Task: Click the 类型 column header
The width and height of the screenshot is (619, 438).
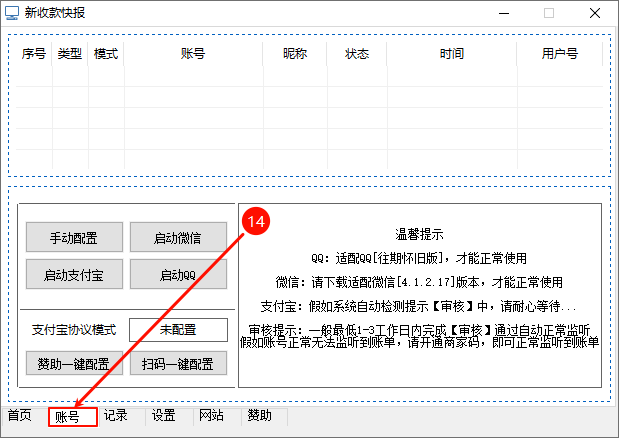Action: 70,54
